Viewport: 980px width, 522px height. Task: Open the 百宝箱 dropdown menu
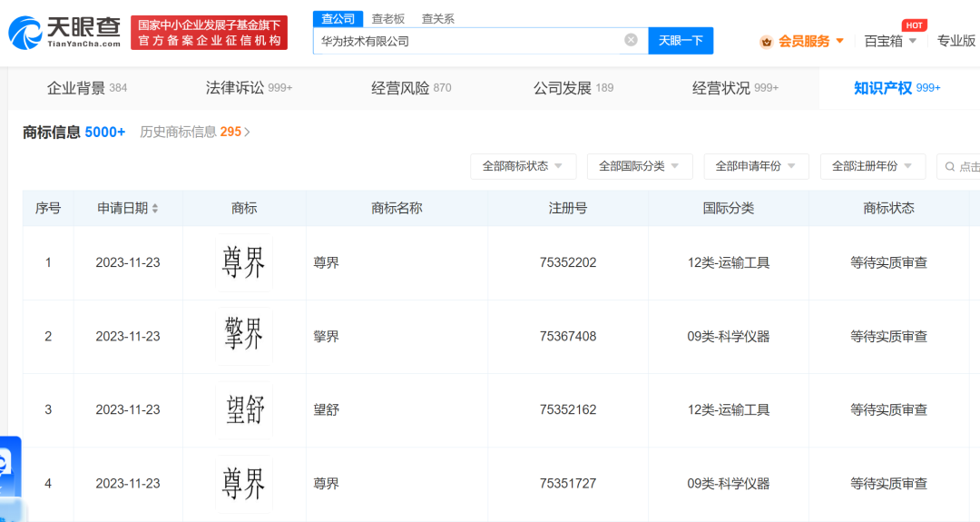[890, 41]
